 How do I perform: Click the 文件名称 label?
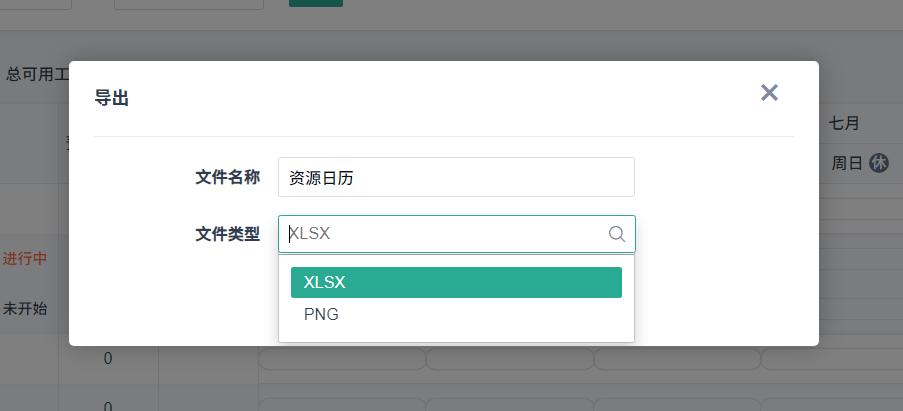click(x=227, y=178)
